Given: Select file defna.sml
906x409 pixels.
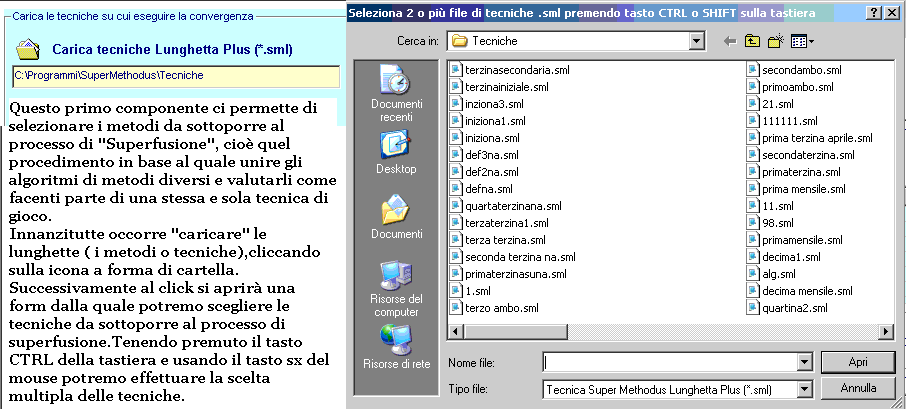Looking at the screenshot, I should pos(481,188).
